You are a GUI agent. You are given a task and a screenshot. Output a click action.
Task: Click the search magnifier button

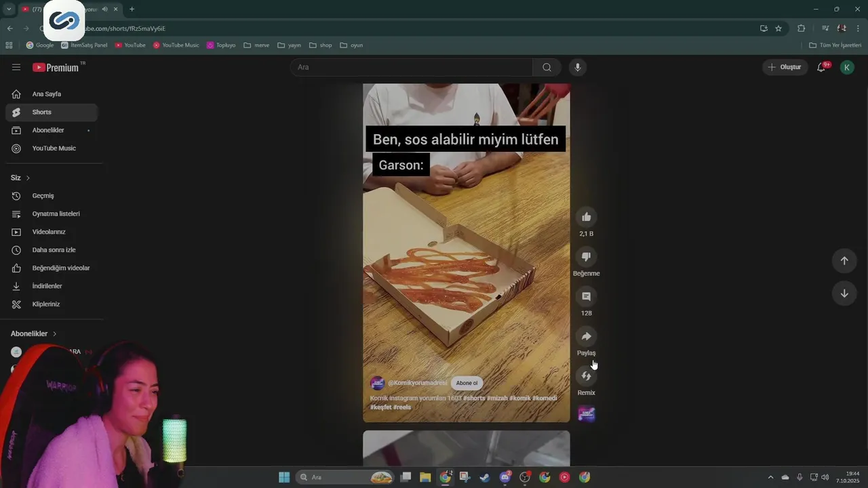click(x=547, y=67)
